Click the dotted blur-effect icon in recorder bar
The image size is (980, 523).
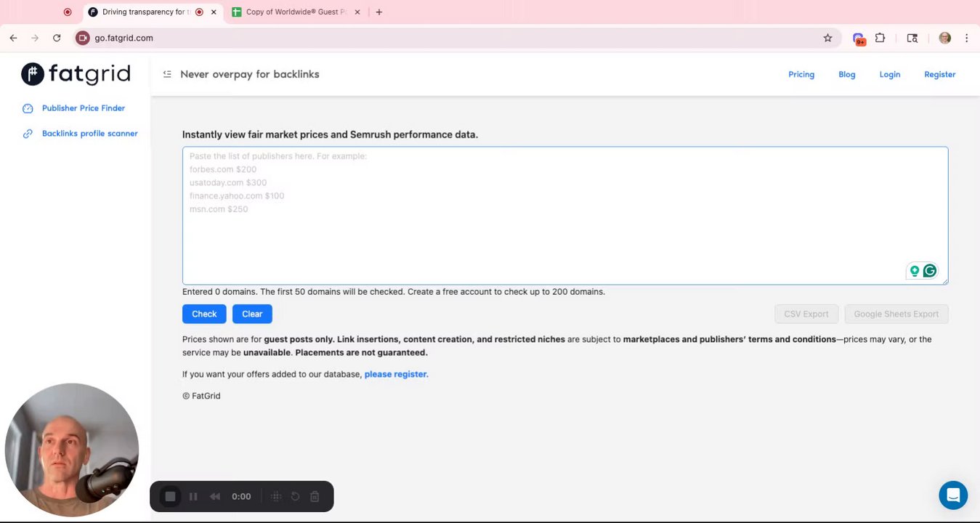coord(276,497)
